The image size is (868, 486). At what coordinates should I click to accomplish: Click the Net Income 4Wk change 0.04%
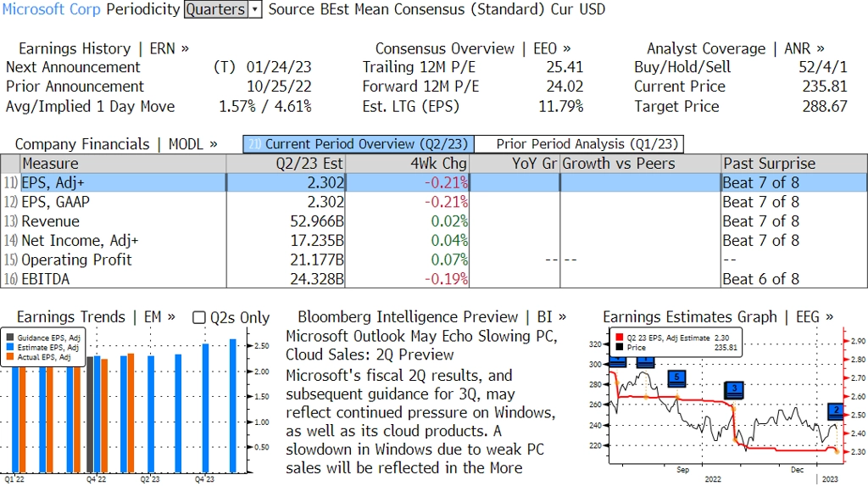tap(449, 241)
